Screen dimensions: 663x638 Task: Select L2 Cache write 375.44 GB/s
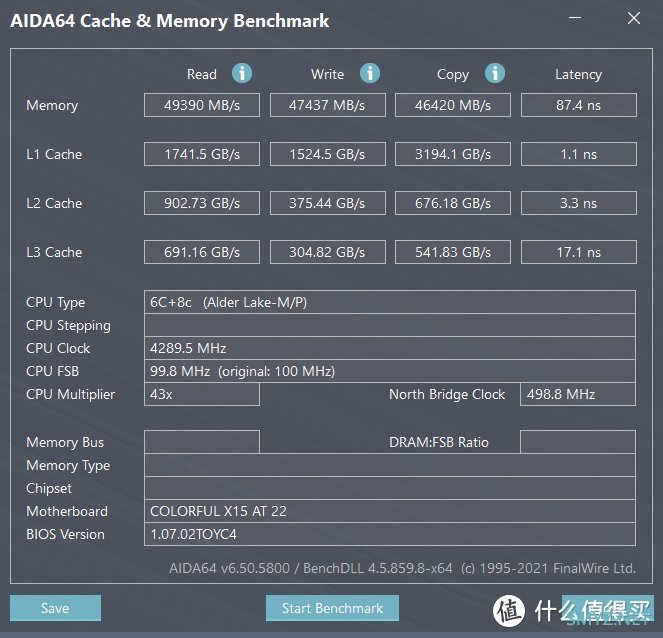coord(328,203)
